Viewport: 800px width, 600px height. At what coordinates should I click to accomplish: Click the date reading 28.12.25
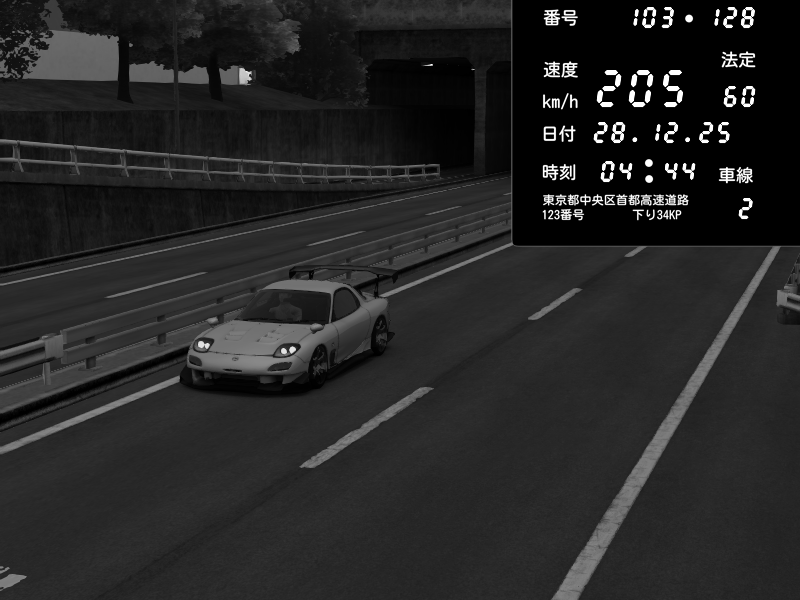coord(662,133)
